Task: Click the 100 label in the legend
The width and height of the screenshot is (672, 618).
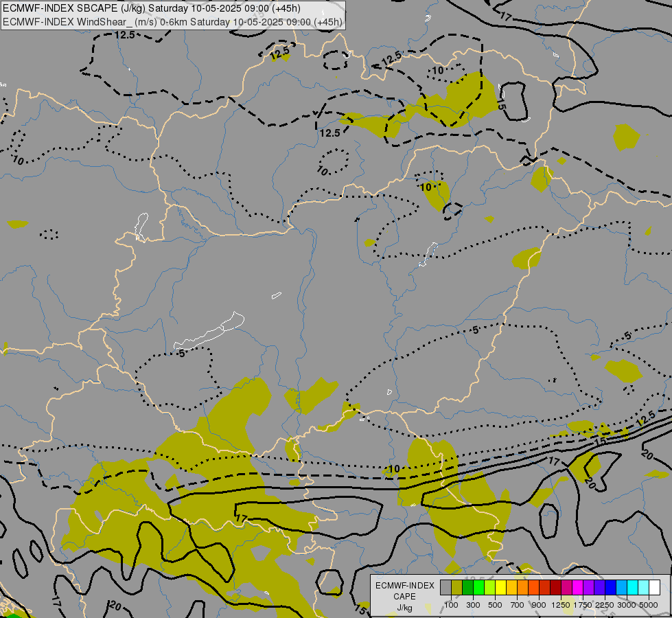Action: [451, 605]
